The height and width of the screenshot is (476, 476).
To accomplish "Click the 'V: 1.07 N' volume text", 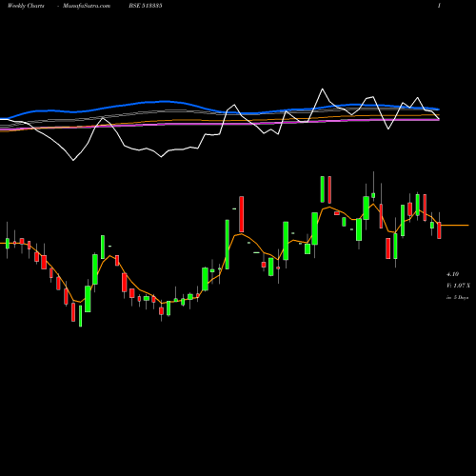I will pyautogui.click(x=458, y=286).
